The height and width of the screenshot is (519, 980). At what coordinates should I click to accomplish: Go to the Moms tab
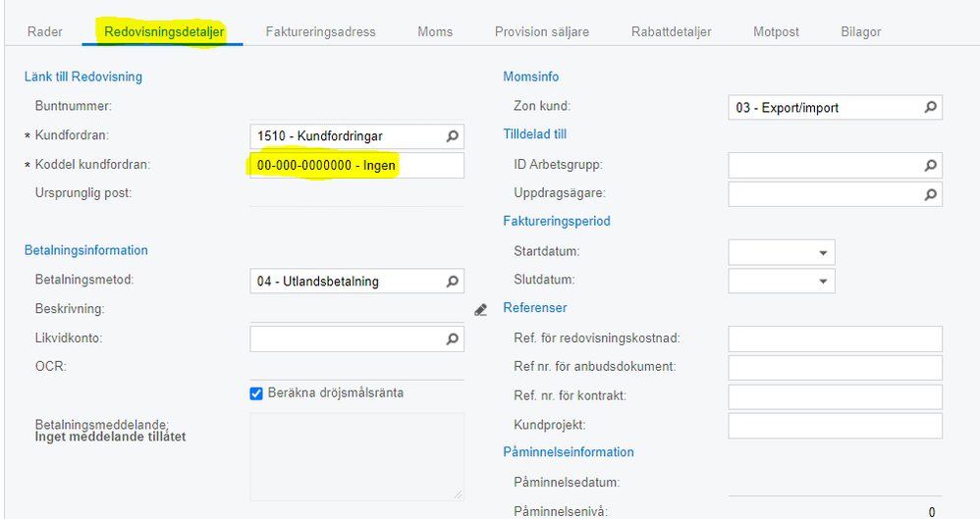point(435,31)
